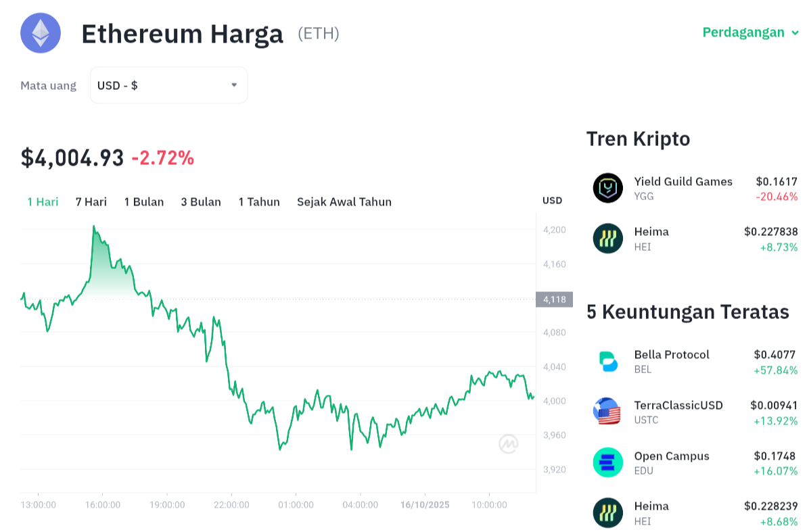Show the 3 Bulan chart range
This screenshot has height=532, width=809.
[x=201, y=201]
